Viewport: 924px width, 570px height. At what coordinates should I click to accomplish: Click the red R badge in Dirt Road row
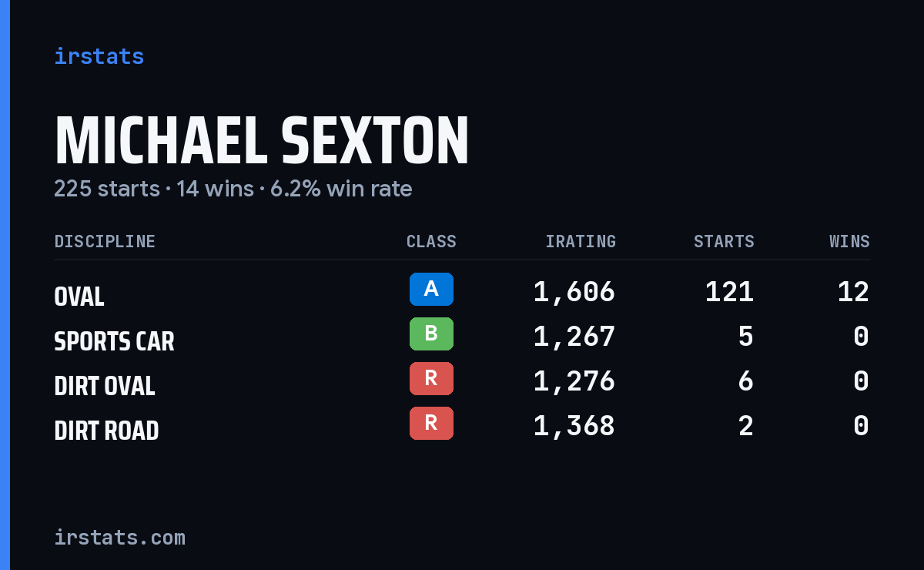(431, 423)
